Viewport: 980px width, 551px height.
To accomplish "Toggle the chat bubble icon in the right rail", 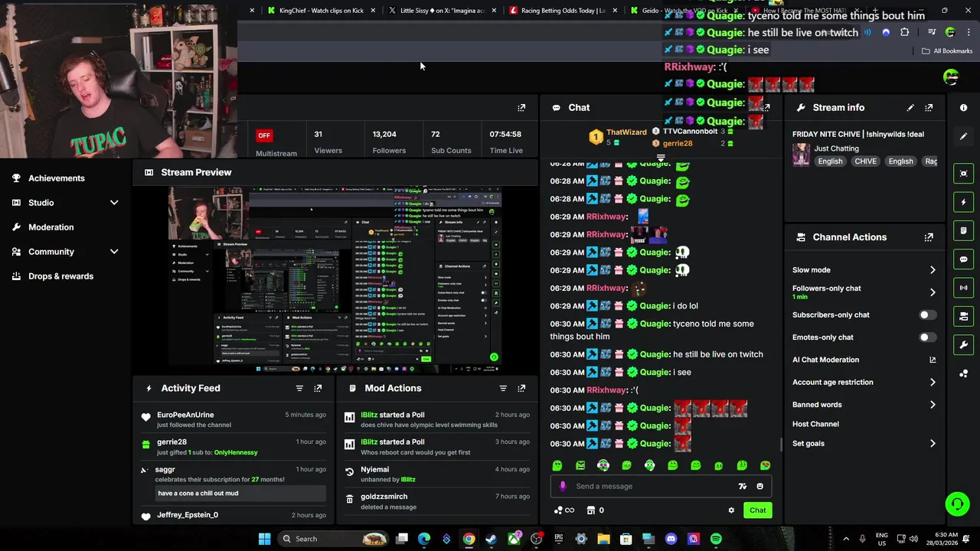I will pos(964,259).
